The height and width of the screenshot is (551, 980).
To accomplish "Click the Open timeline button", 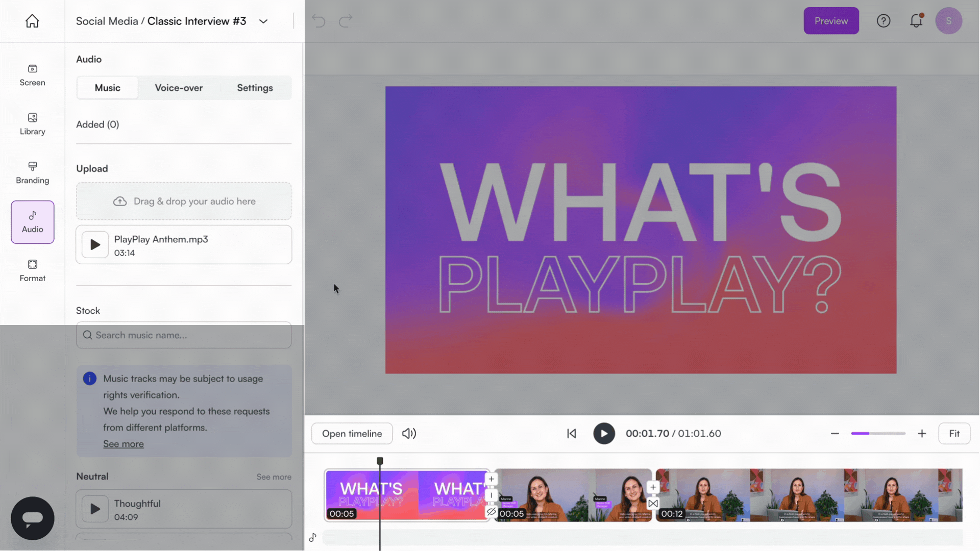I will pos(352,434).
